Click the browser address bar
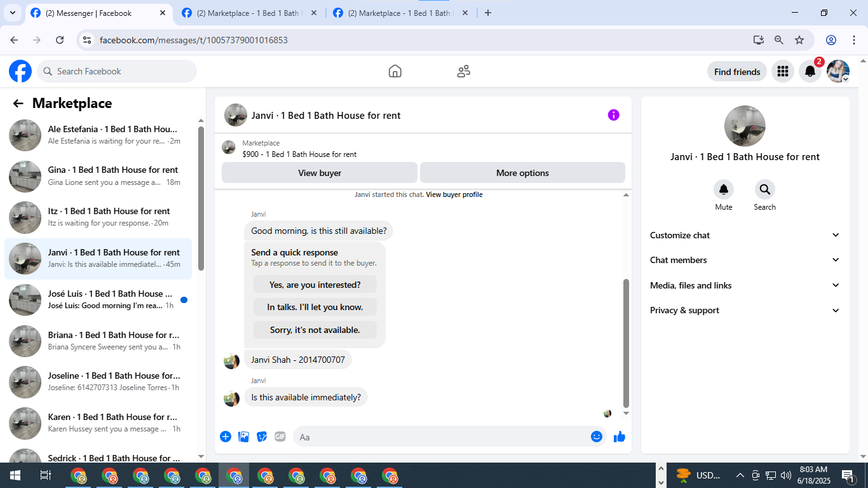868x488 pixels. pos(414,40)
